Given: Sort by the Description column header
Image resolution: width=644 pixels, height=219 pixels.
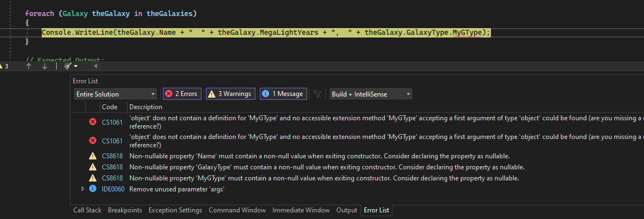Looking at the screenshot, I should (146, 107).
